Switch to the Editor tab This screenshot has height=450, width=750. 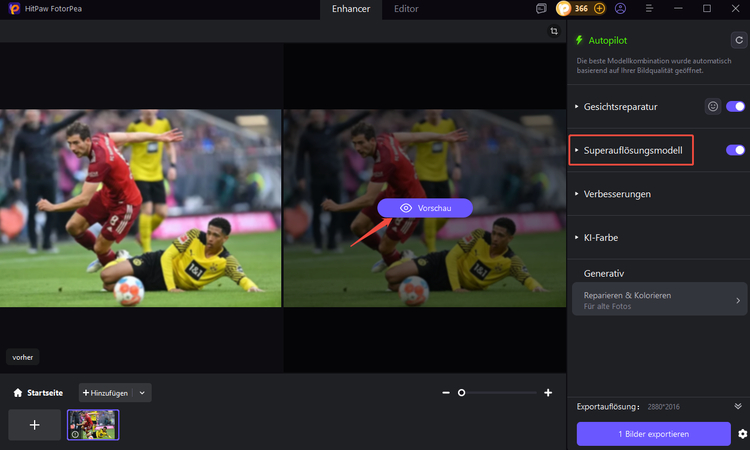pyautogui.click(x=406, y=9)
